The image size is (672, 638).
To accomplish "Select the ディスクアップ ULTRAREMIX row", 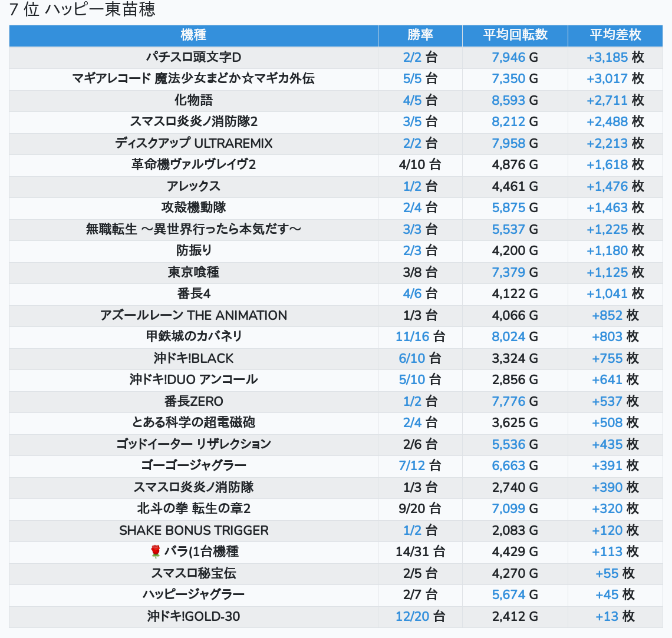I will click(193, 143).
